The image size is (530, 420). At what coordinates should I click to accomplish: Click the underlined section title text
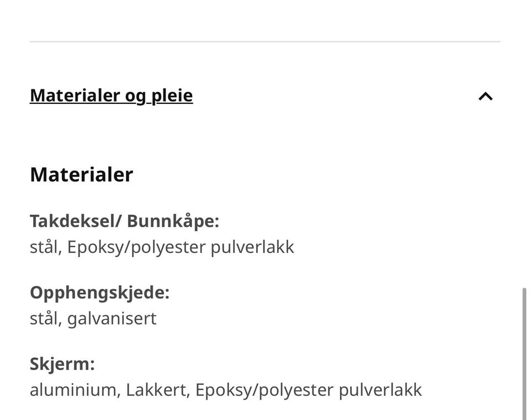110,95
